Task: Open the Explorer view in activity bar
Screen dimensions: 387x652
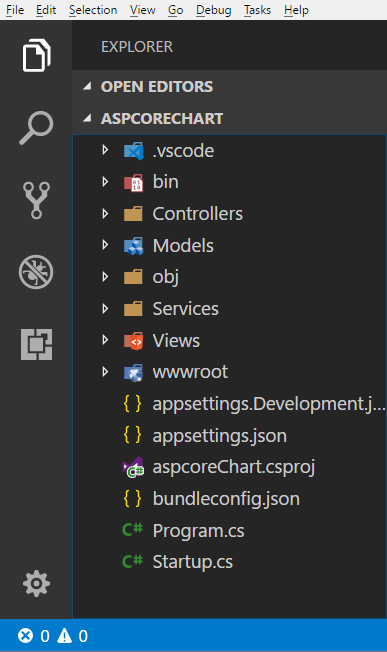Action: (x=36, y=55)
